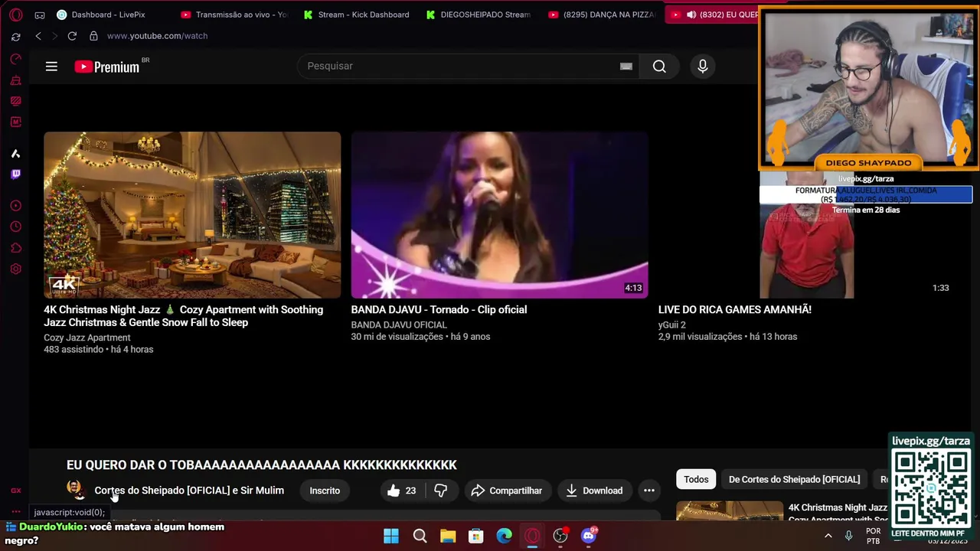Viewport: 980px width, 551px height.
Task: Launch Microsoft Edge from taskbar
Action: [505, 536]
